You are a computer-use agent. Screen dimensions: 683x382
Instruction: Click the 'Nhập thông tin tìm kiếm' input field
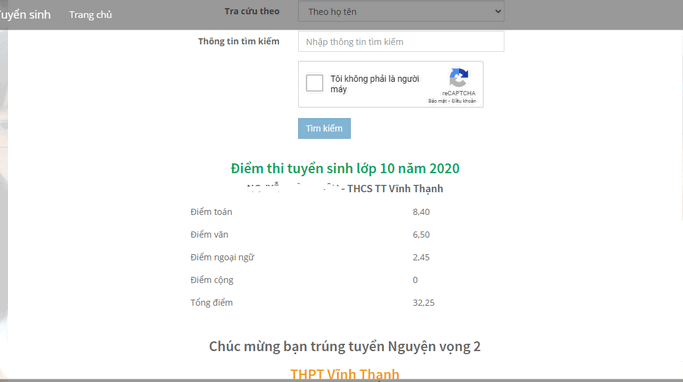pos(401,42)
